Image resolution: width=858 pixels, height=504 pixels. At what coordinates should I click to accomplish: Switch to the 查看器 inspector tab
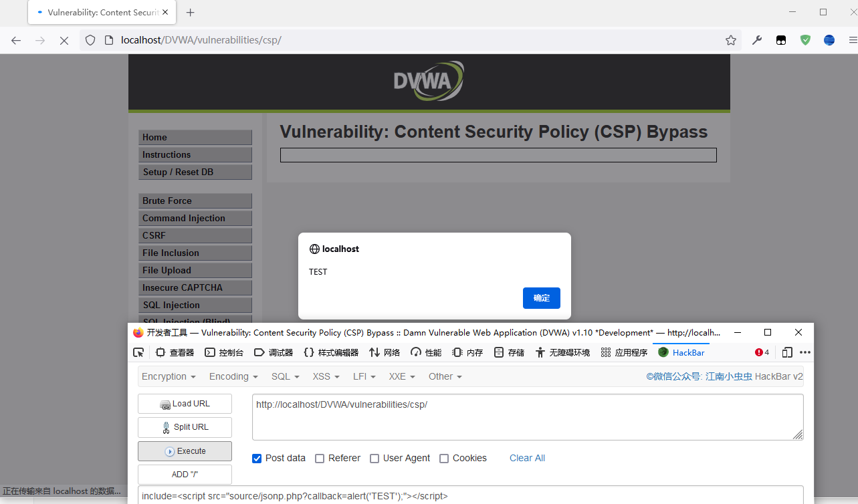pos(175,352)
